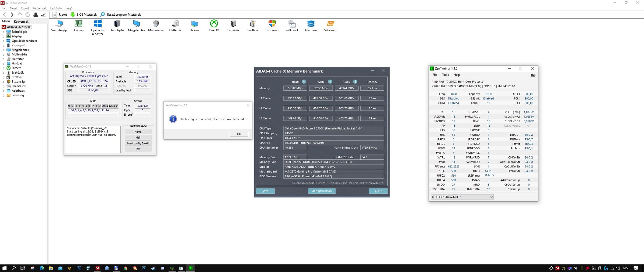Open Chrome from the taskbar
644x272 pixels.
[x=126, y=268]
